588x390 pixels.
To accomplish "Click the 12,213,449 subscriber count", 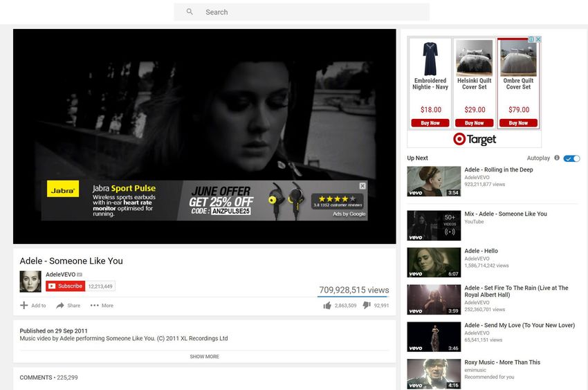I will [100, 286].
